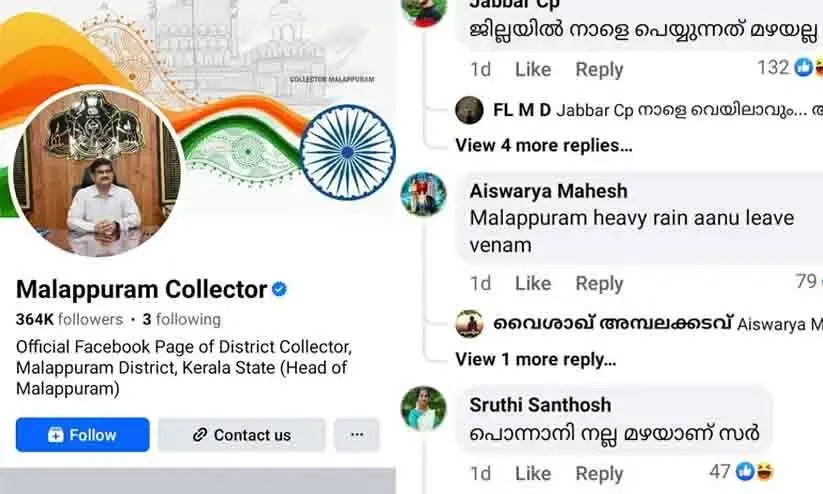823x494 pixels.
Task: View reactions on Sruthi Santhosh's comment
Action: click(742, 472)
